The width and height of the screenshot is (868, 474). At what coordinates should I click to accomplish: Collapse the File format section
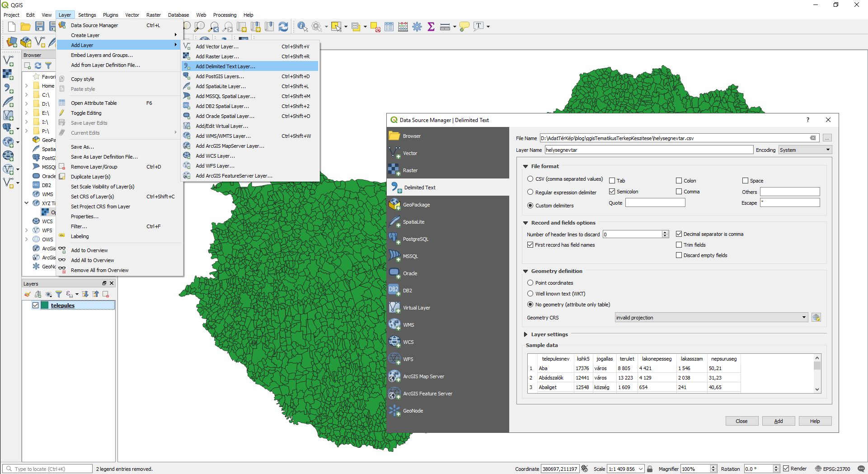tap(525, 166)
